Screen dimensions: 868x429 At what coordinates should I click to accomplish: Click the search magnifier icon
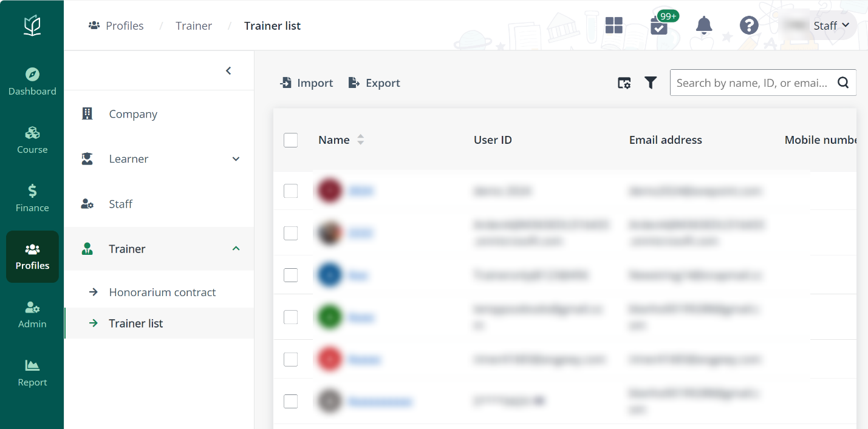(x=843, y=83)
